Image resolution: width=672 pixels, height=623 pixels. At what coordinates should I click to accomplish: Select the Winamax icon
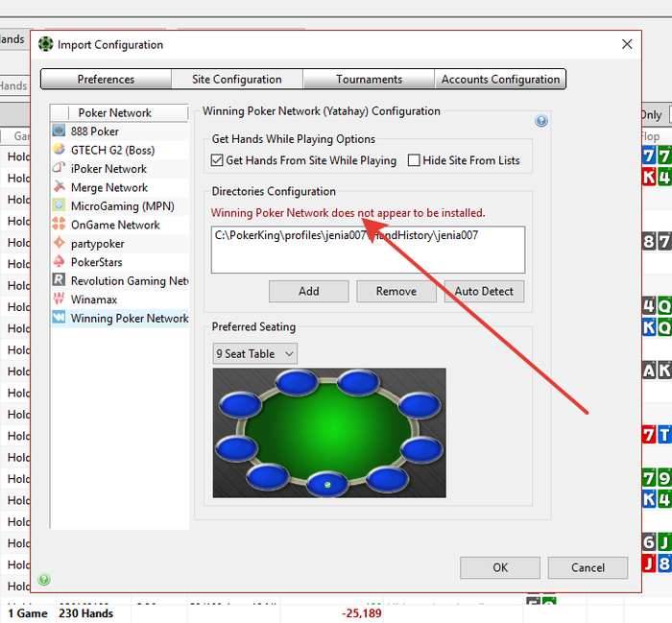click(59, 299)
